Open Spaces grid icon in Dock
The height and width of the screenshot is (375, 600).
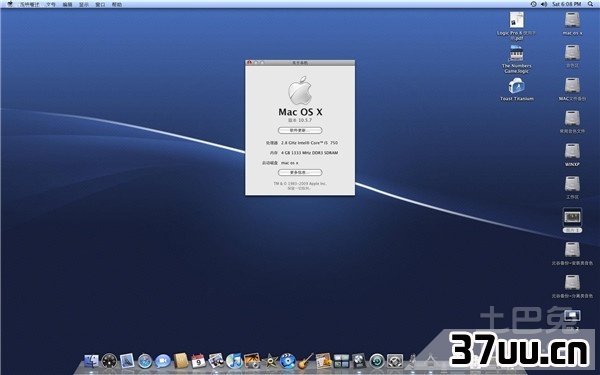pos(341,361)
